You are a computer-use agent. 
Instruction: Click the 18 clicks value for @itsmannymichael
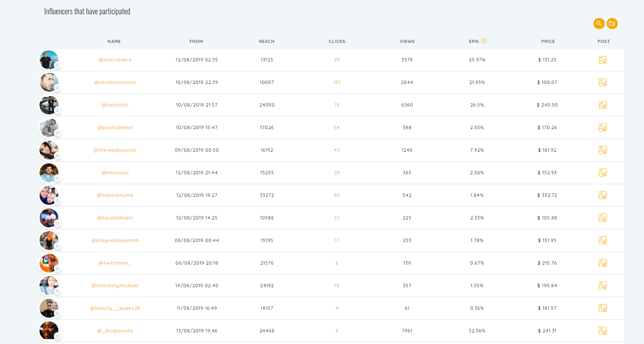(x=337, y=286)
